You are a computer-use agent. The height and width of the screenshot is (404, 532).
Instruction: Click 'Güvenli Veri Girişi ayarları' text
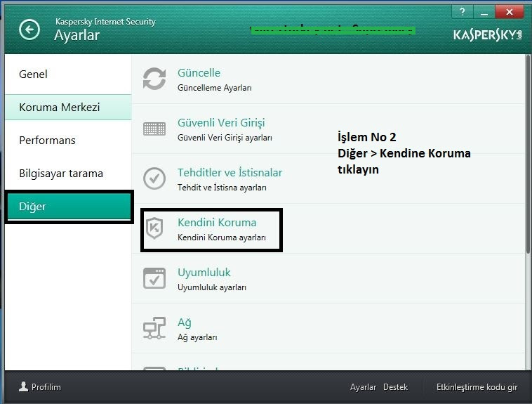225,138
